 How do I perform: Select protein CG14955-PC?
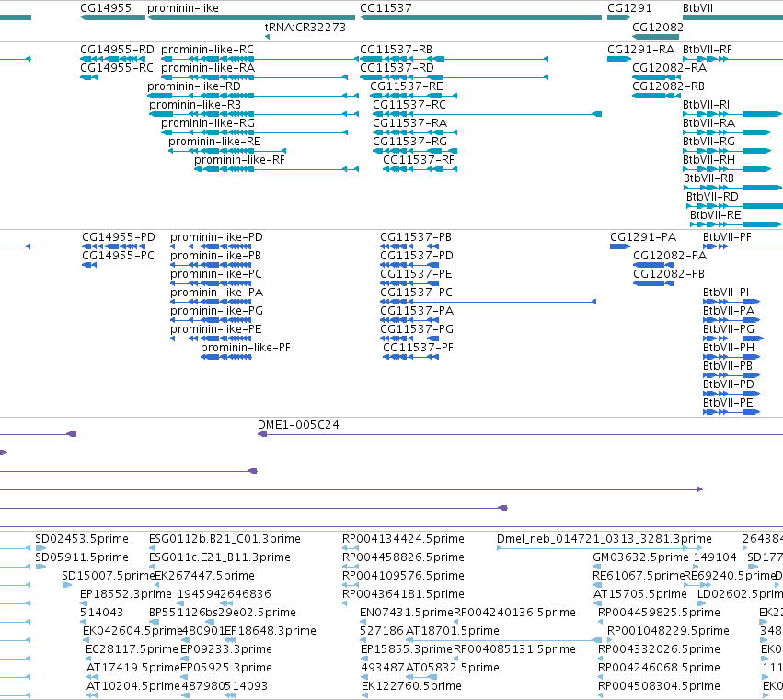pyautogui.click(x=119, y=256)
